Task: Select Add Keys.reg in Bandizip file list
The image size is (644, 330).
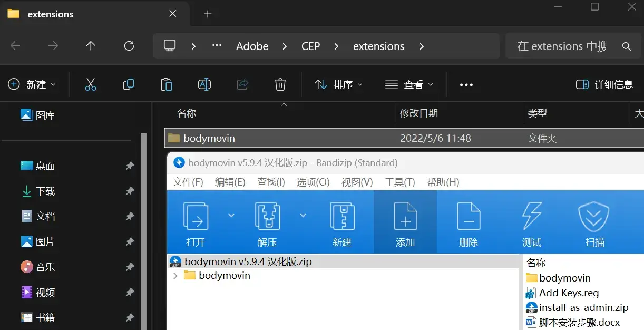Action: tap(569, 293)
